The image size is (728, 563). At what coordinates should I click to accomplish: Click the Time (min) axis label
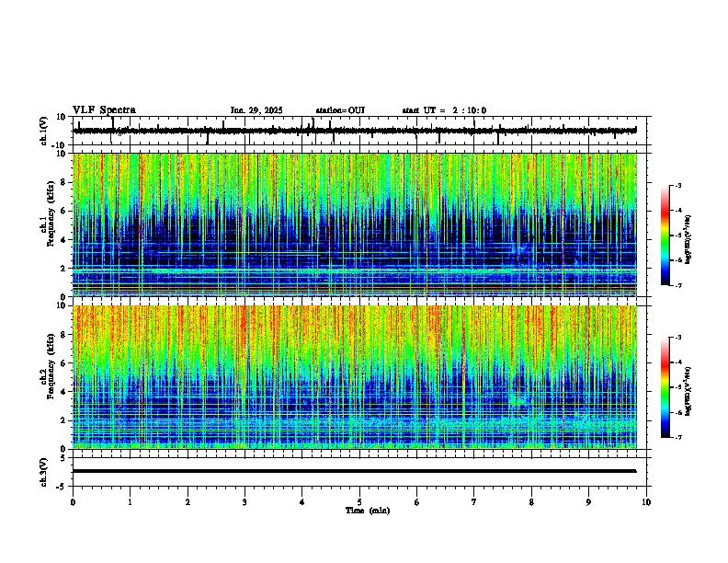coord(368,511)
